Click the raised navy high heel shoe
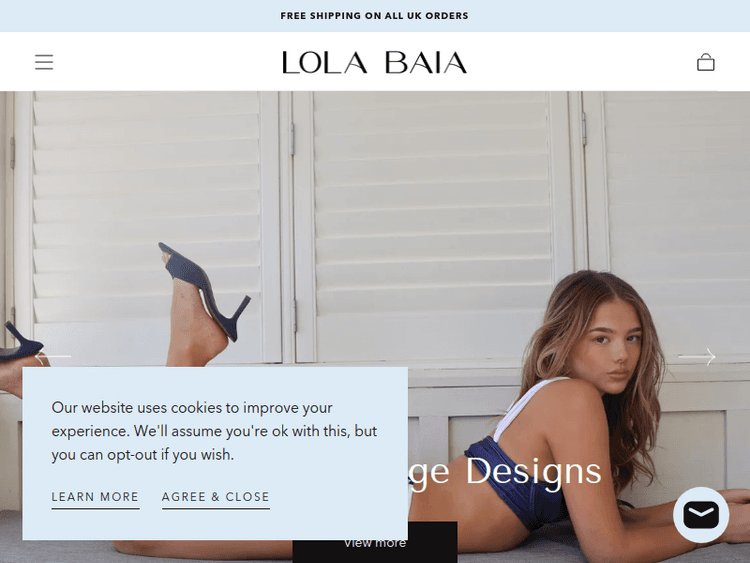Image resolution: width=750 pixels, height=563 pixels. (206, 289)
